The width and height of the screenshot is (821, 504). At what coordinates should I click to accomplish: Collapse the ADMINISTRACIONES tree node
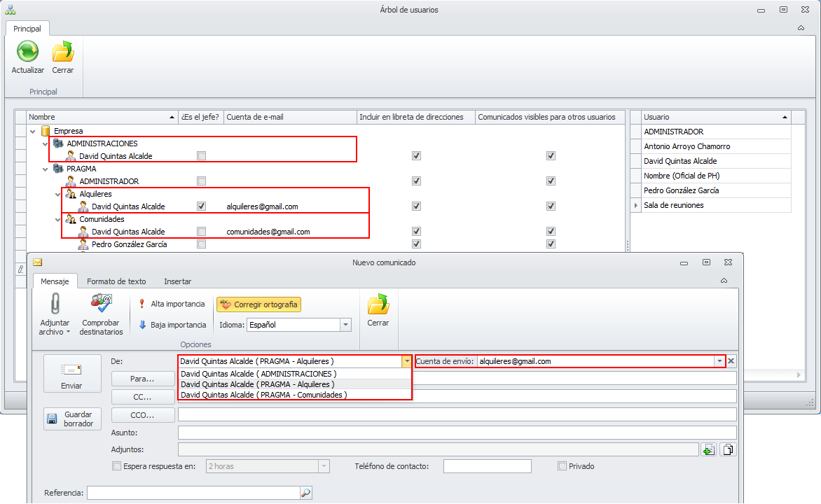[45, 144]
